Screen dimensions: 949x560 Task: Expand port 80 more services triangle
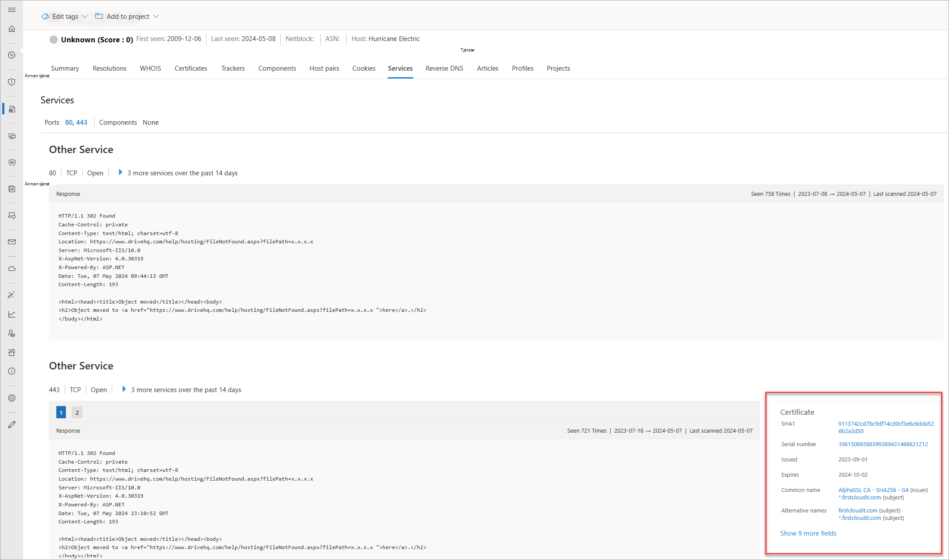120,172
